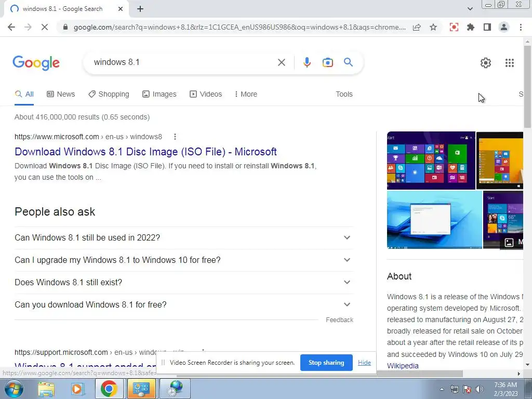532x399 pixels.
Task: Click the address bar URL
Action: tap(240, 27)
